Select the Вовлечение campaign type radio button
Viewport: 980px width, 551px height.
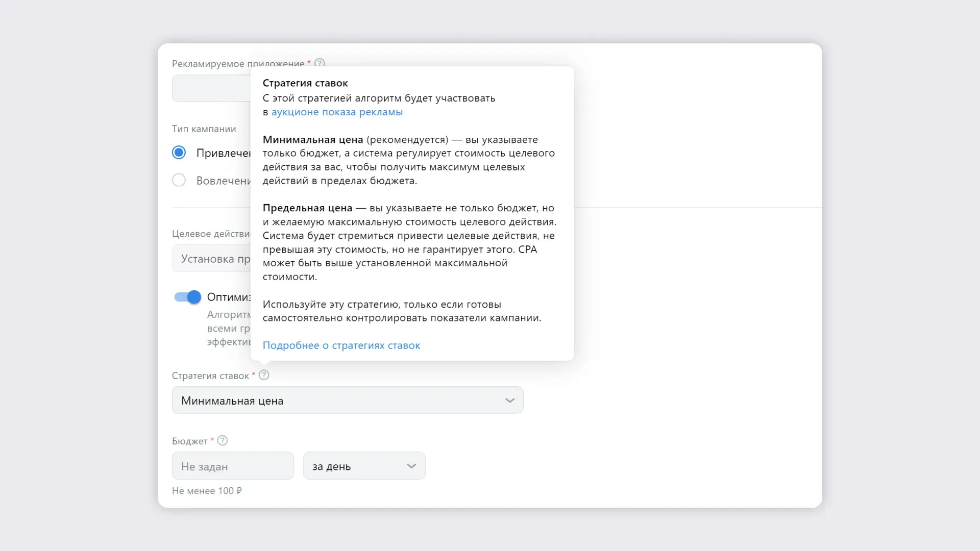(179, 180)
